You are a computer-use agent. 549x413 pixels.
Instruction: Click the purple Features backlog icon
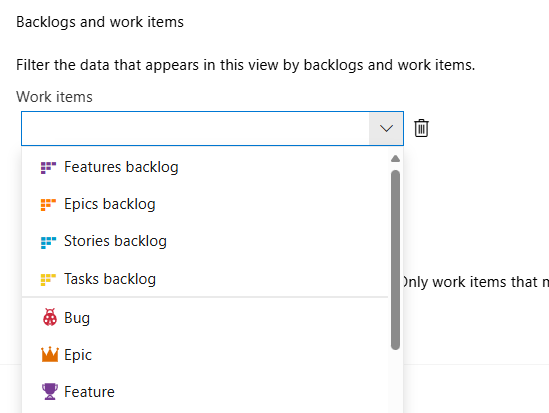48,168
